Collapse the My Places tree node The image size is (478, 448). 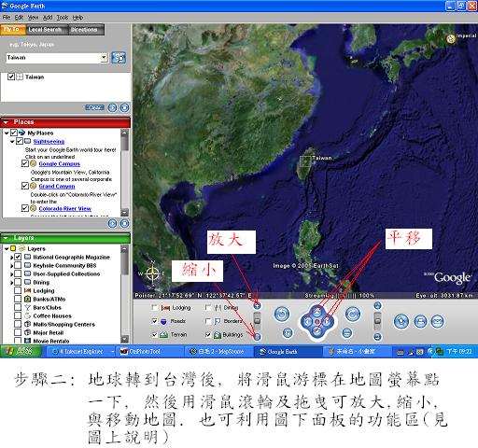point(7,133)
